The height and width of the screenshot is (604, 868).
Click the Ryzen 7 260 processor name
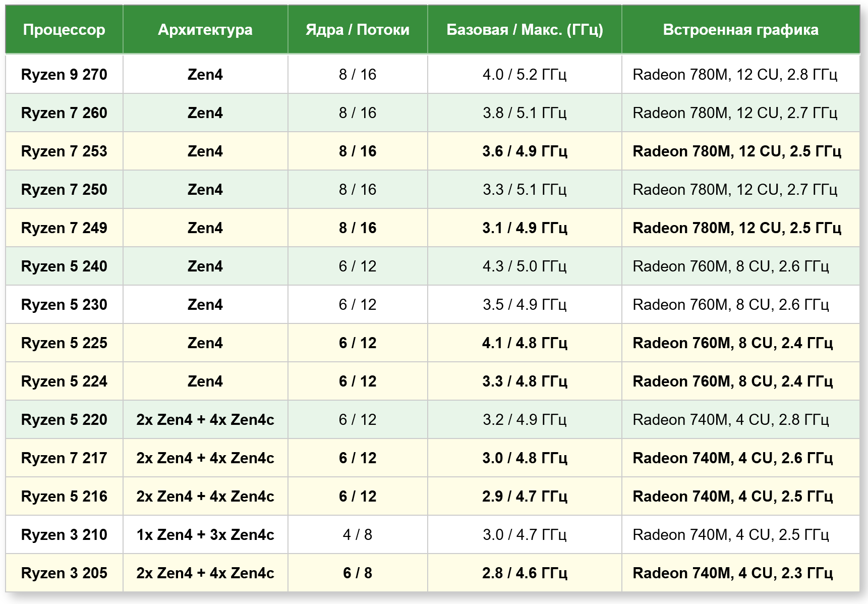coord(64,113)
